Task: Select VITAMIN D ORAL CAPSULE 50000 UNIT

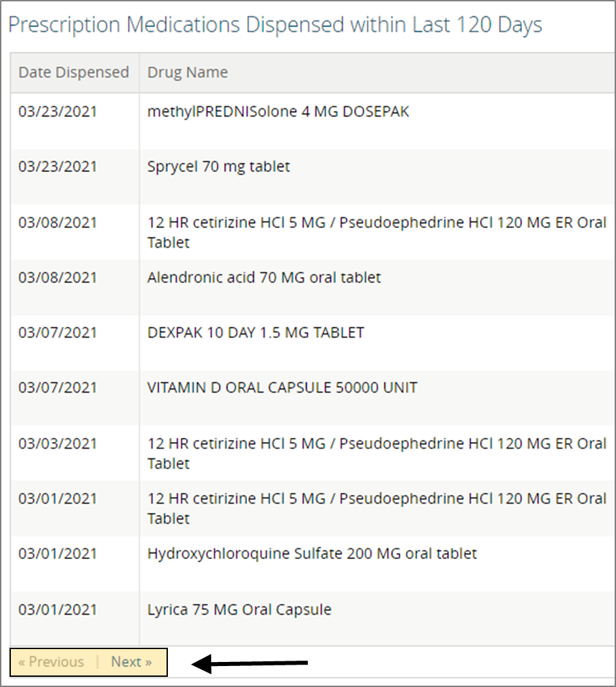Action: point(282,388)
